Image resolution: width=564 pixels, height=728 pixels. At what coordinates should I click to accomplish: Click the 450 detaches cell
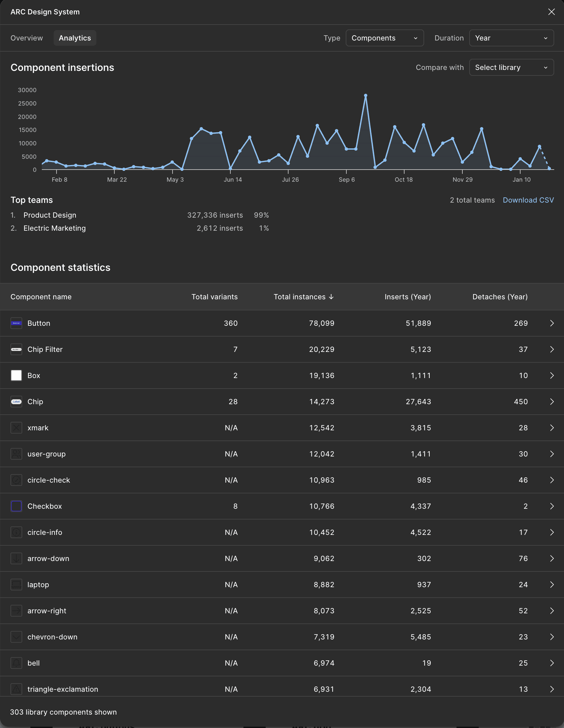(x=521, y=402)
